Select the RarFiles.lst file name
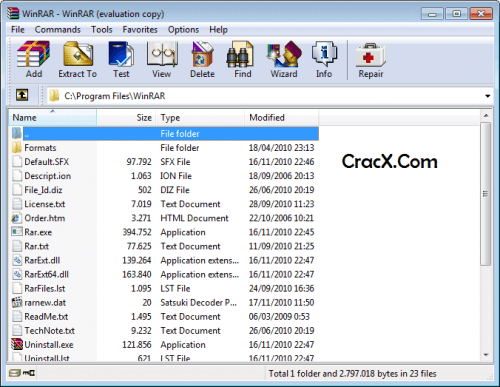 [x=45, y=288]
